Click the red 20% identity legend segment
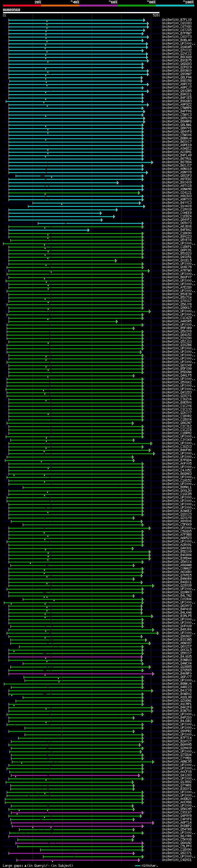Viewport: 197px width, 868px height. click(x=22, y=6)
